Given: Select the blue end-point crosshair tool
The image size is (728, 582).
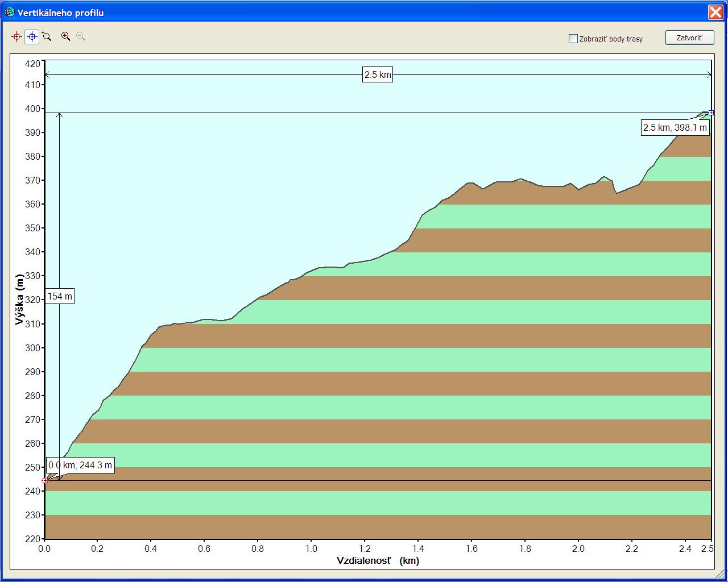Looking at the screenshot, I should coord(32,37).
